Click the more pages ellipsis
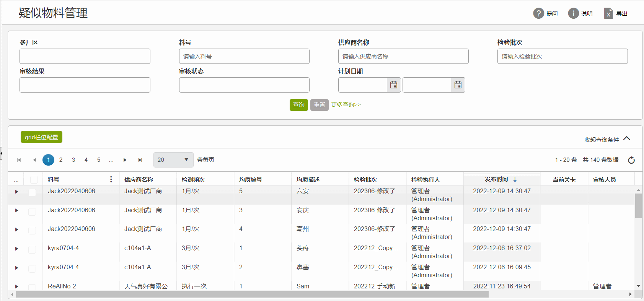The height and width of the screenshot is (301, 644). coord(111,160)
